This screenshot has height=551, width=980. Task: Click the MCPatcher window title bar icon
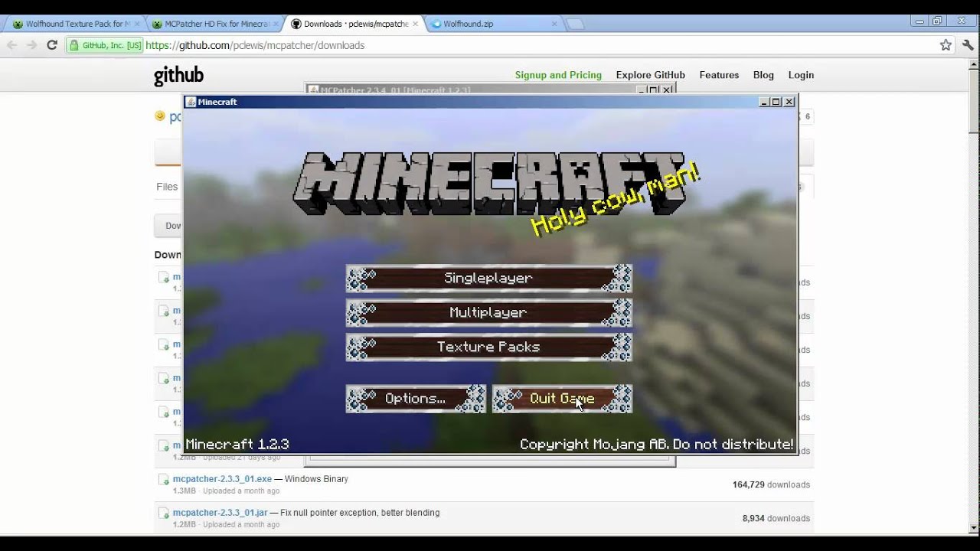[313, 90]
